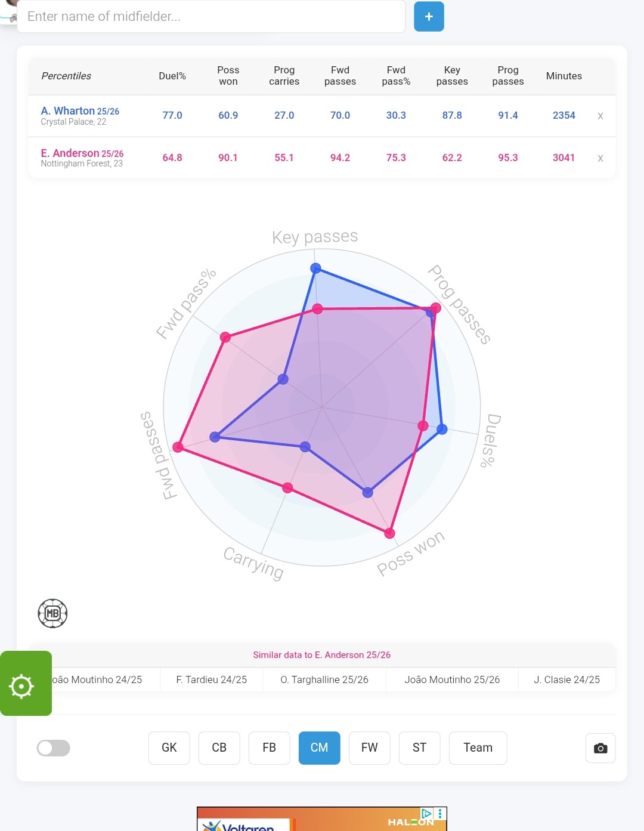
Task: Open similar player O. Targhalline 25/26
Action: coord(324,679)
